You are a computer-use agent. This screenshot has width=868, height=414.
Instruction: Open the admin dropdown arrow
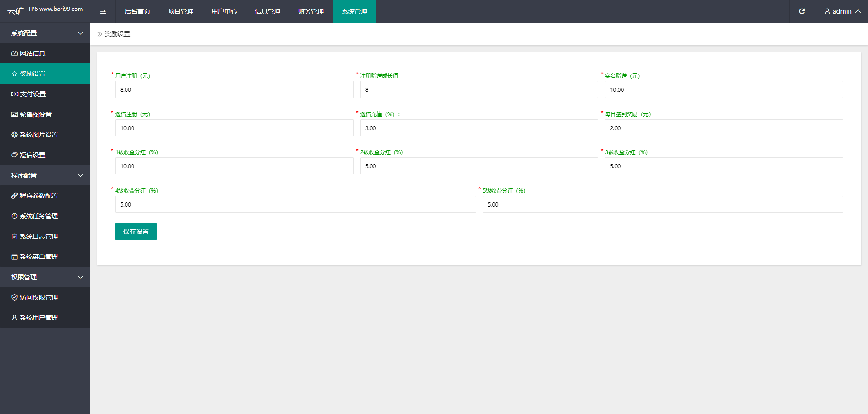[858, 11]
